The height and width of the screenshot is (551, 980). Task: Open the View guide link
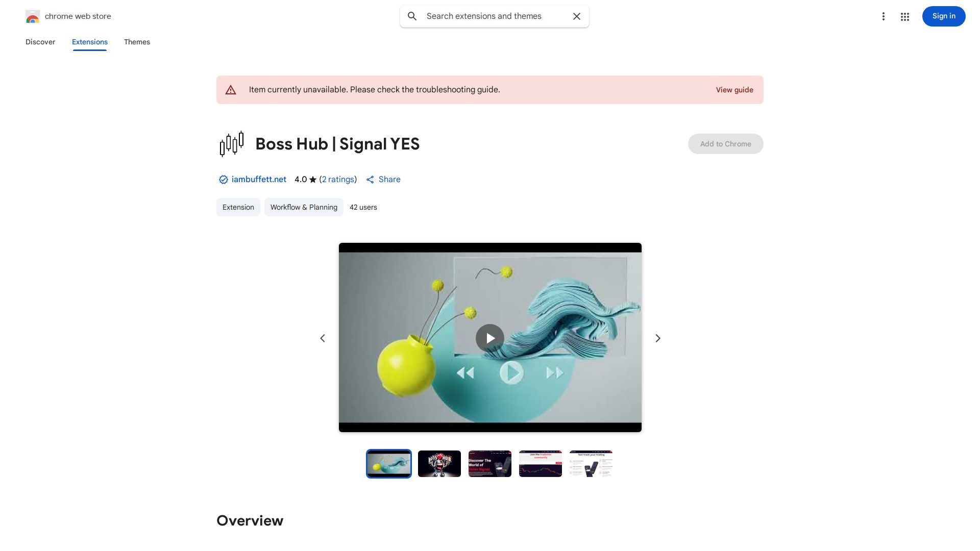pyautogui.click(x=734, y=90)
